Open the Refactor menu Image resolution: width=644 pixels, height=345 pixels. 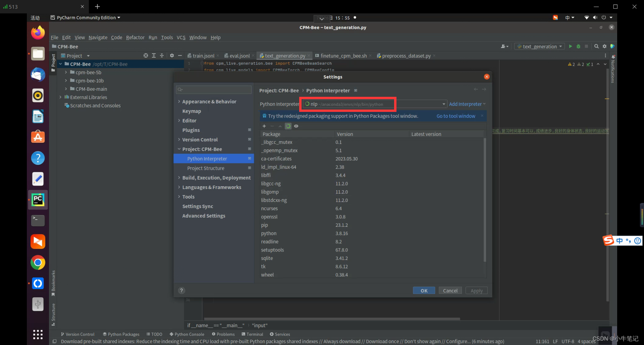coord(135,38)
